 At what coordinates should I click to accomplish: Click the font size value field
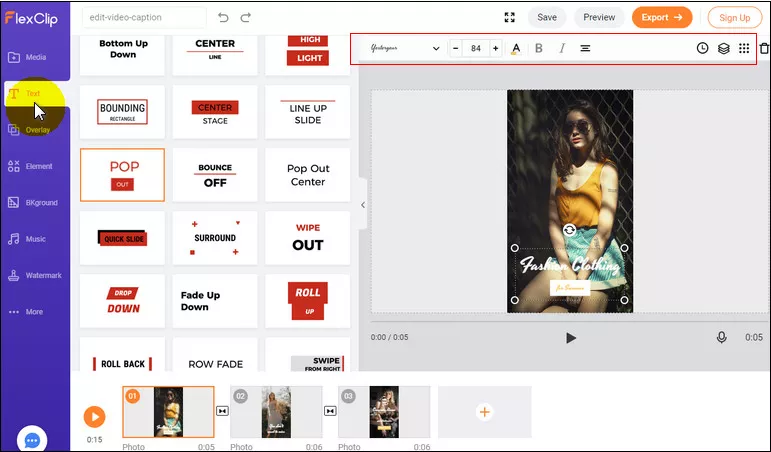475,48
